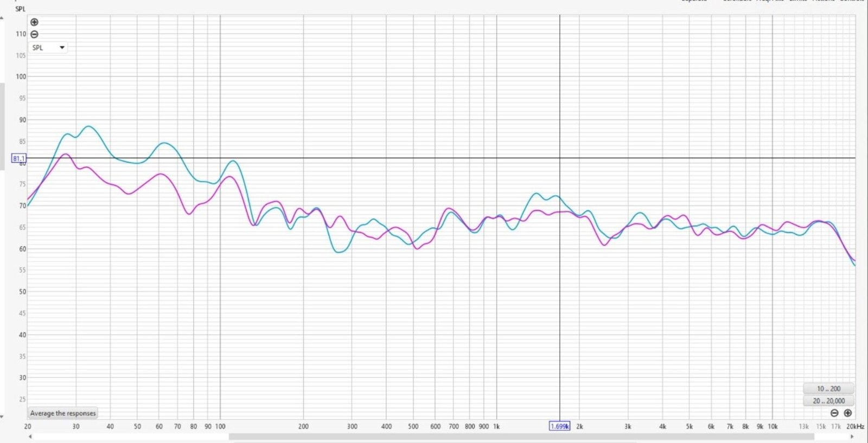The image size is (868, 443).
Task: Zoom in the SPL vertical axis
Action: 34,22
